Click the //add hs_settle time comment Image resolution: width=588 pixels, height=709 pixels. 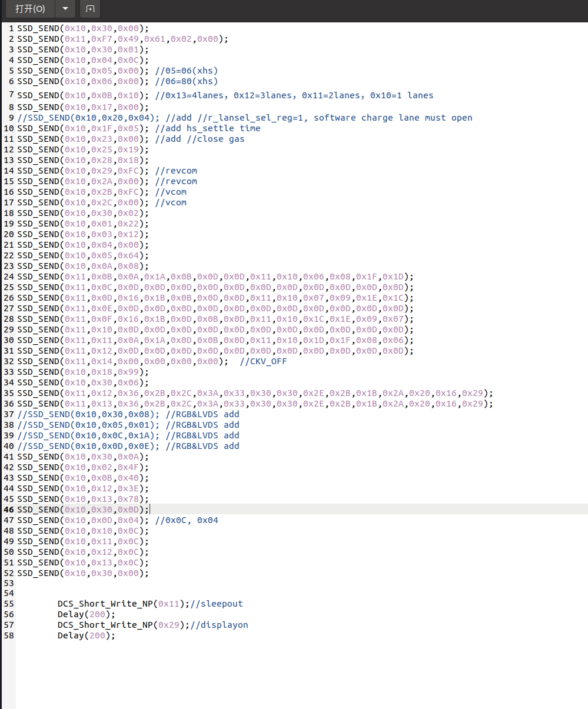[x=208, y=128]
